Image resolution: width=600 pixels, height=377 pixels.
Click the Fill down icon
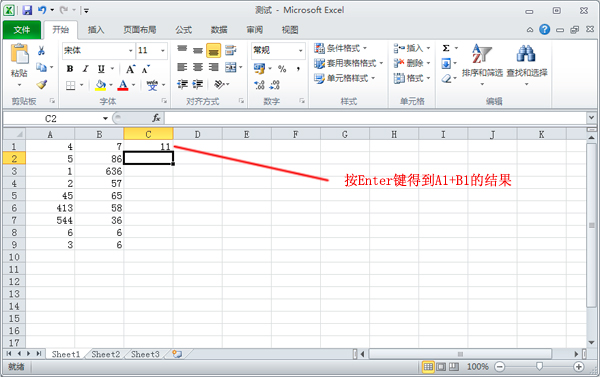[x=446, y=63]
